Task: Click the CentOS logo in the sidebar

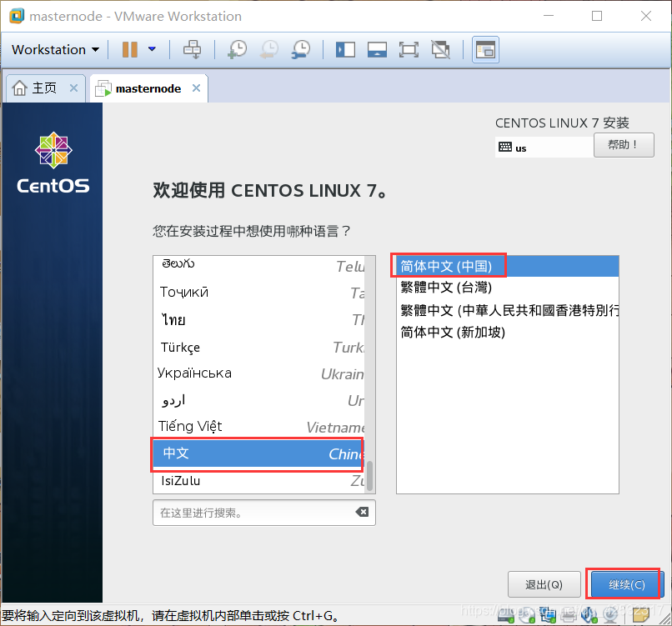Action: tap(53, 163)
